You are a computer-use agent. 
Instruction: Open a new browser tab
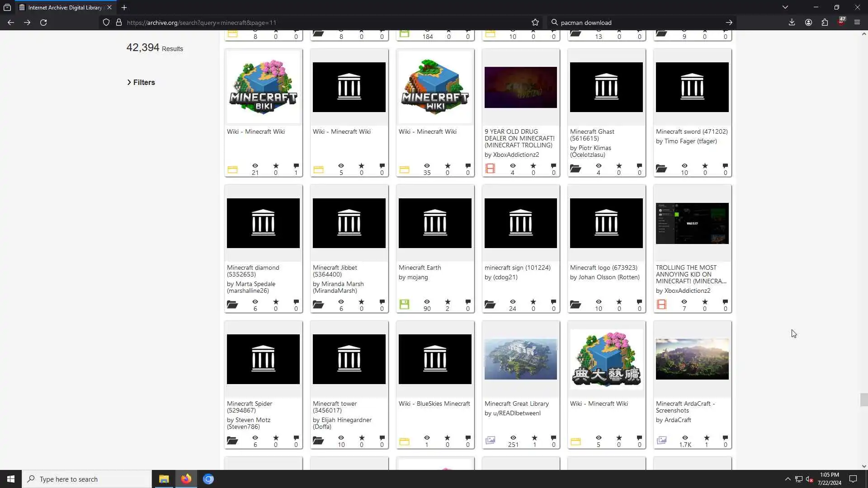point(124,8)
